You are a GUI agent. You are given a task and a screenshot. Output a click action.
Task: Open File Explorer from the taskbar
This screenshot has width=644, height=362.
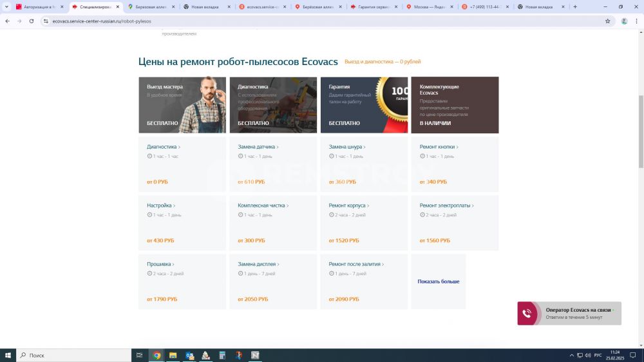(173, 355)
